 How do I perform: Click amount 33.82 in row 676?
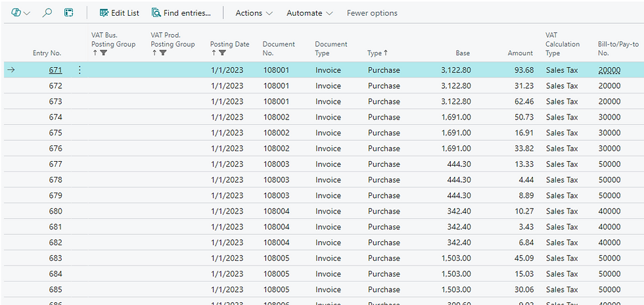[x=524, y=149]
